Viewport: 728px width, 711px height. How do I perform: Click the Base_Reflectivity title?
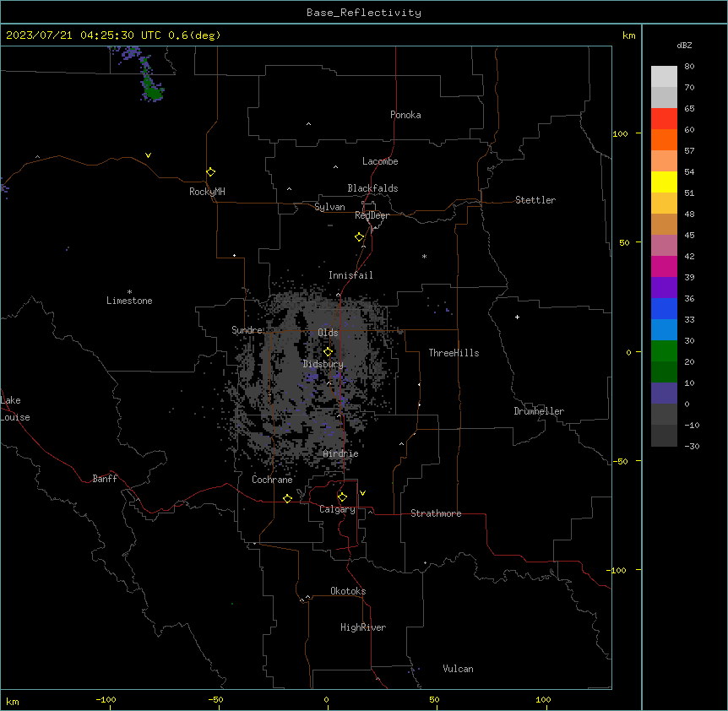coord(364,13)
